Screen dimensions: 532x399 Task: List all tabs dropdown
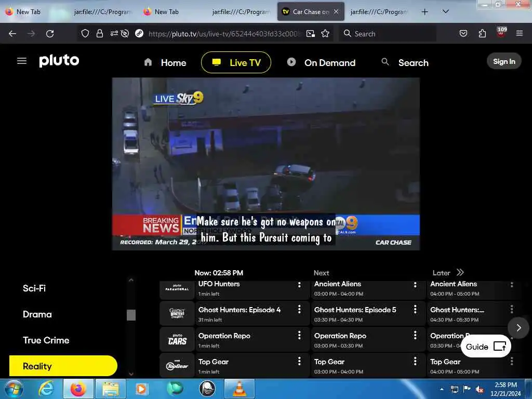[x=446, y=11]
